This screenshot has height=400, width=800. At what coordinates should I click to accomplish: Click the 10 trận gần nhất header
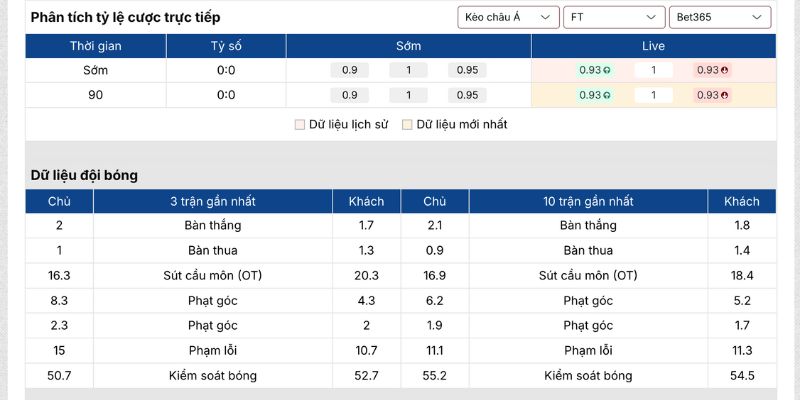587,201
